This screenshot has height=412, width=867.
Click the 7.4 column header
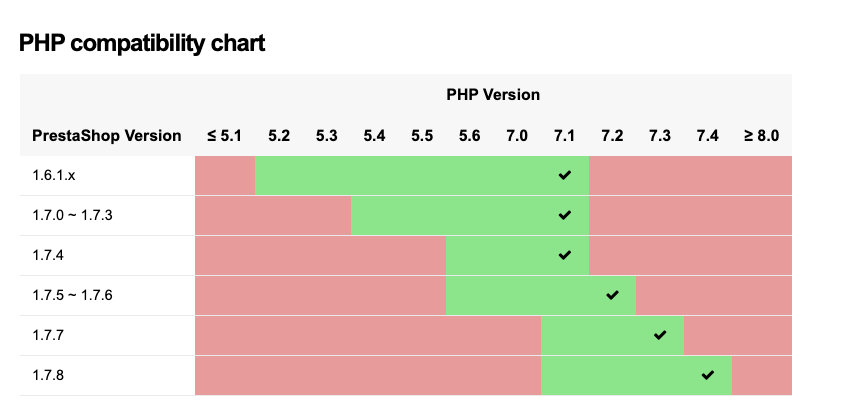click(708, 135)
